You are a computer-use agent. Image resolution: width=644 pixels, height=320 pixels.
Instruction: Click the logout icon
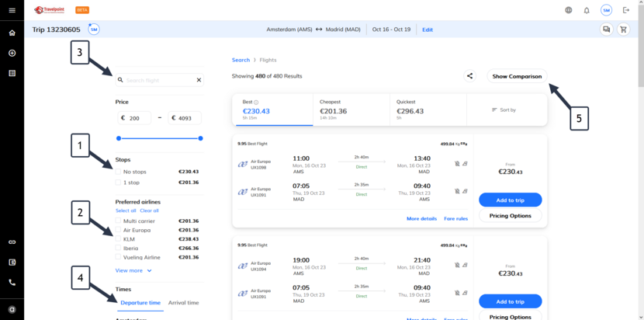point(626,10)
